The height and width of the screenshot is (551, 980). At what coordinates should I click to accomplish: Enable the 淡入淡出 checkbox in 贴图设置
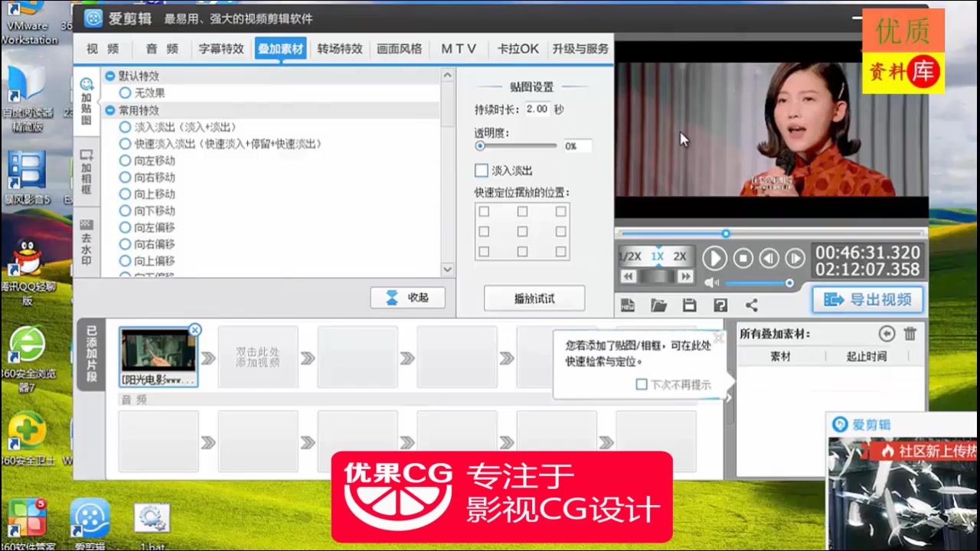click(x=482, y=170)
